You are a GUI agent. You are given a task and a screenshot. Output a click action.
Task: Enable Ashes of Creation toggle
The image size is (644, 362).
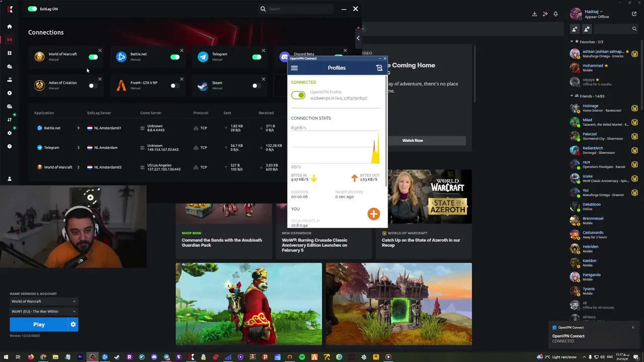93,85
